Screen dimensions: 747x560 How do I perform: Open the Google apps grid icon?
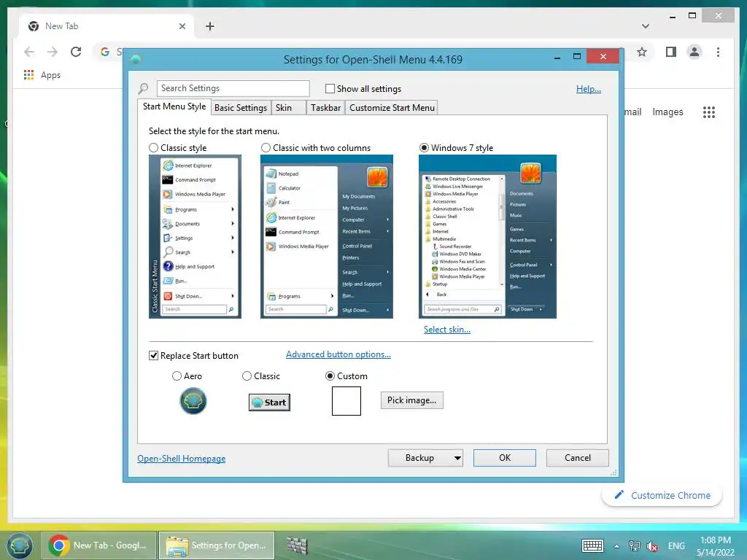(709, 112)
